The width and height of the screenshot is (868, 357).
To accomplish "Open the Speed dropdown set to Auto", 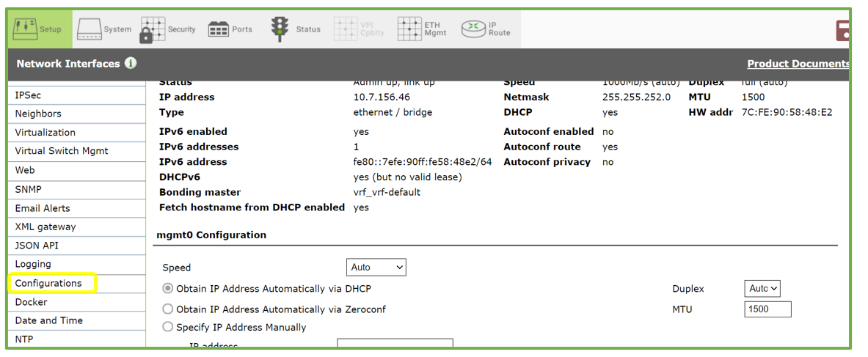I will [x=376, y=268].
